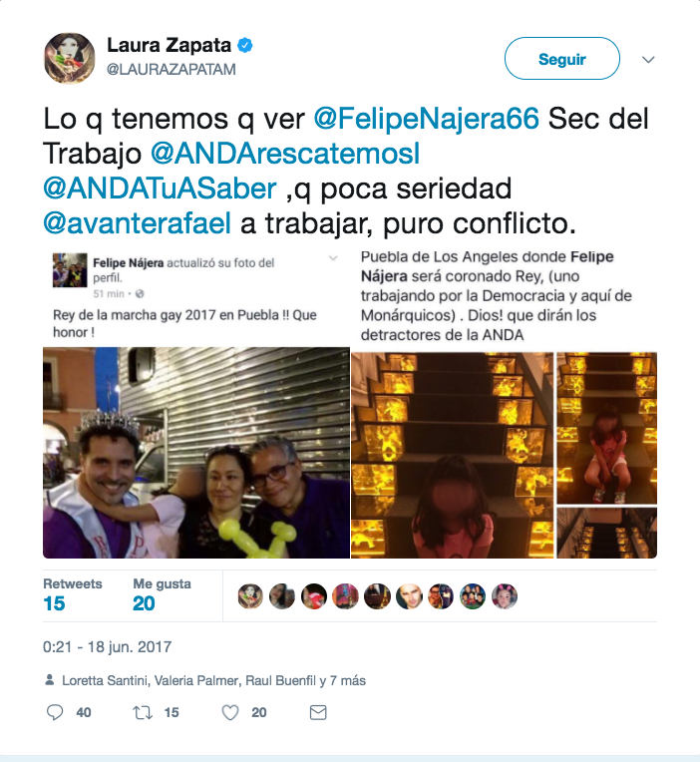Screen dimensions: 700x762
Task: Open first liker's avatar in row
Action: [x=250, y=596]
